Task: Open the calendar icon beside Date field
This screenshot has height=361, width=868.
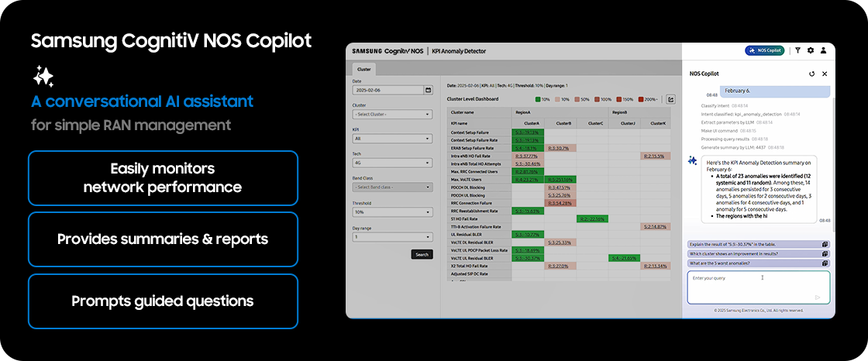Action: coord(428,90)
